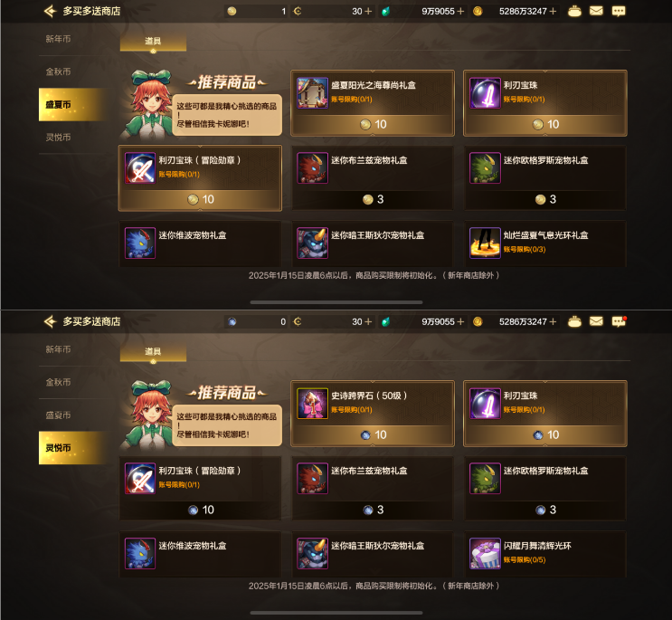Open the bag icon in bottom header
Image resolution: width=672 pixels, height=620 pixels.
[574, 321]
